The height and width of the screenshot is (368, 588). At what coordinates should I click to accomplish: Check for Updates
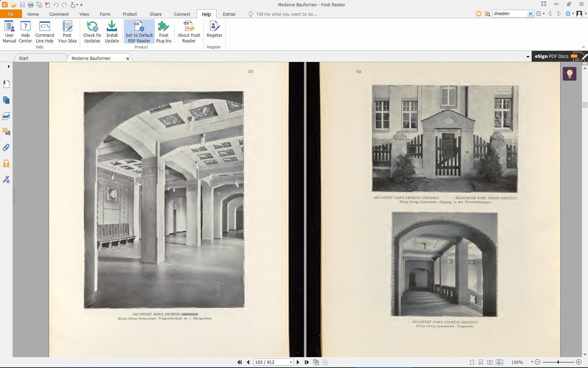92,32
